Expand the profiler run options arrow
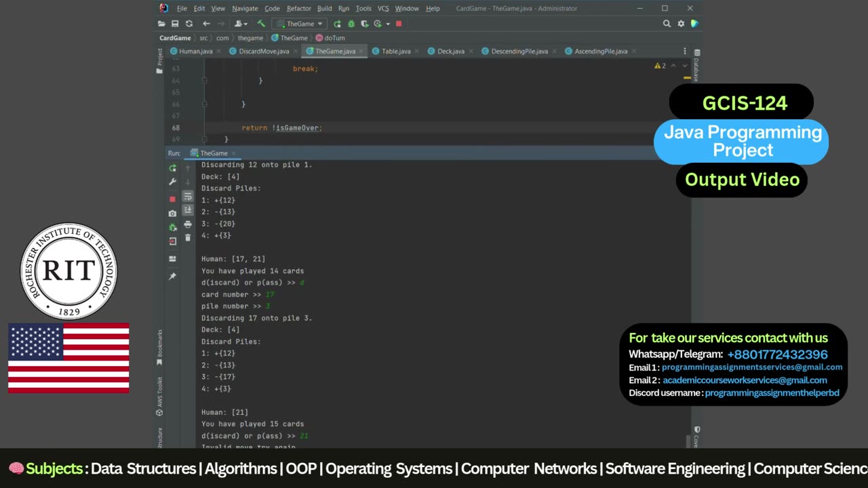 click(387, 24)
